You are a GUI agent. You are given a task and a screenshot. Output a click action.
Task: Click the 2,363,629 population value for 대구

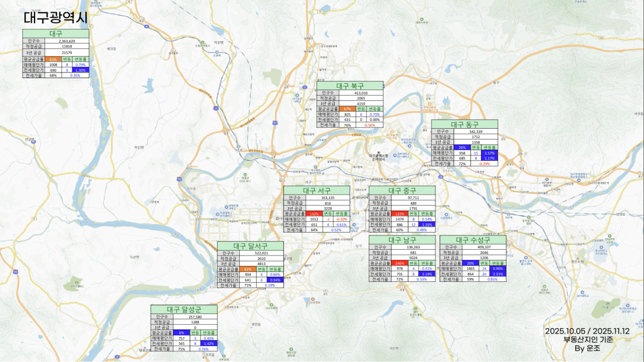pos(66,41)
